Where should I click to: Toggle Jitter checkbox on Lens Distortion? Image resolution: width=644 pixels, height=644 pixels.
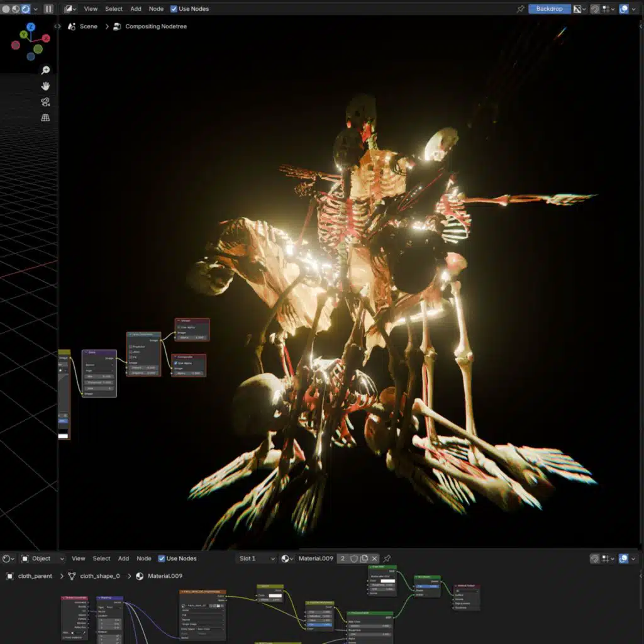tap(131, 352)
